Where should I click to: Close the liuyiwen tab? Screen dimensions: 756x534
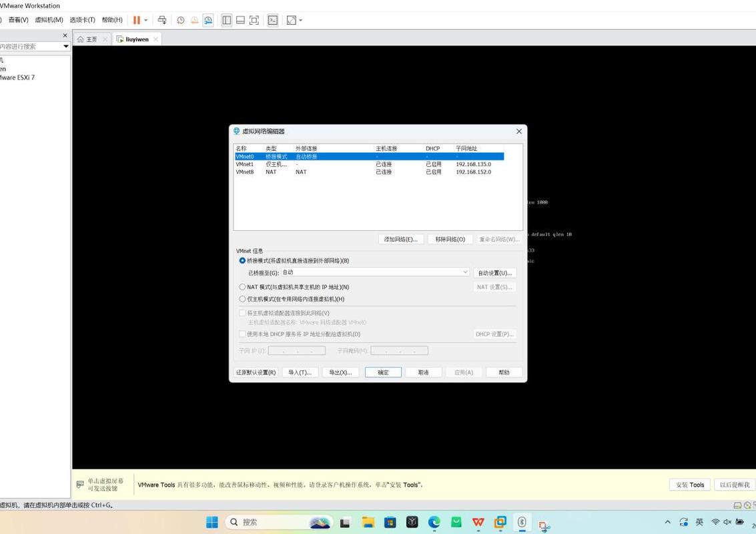(x=155, y=39)
